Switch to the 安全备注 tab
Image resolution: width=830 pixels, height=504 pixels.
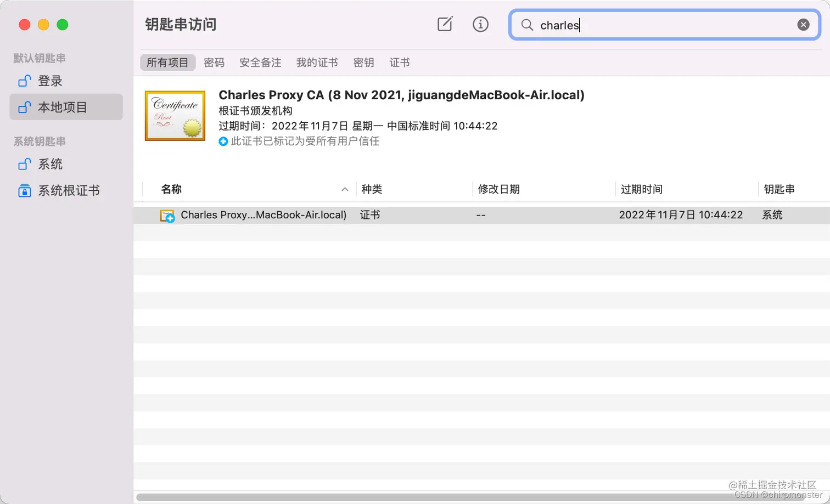260,63
